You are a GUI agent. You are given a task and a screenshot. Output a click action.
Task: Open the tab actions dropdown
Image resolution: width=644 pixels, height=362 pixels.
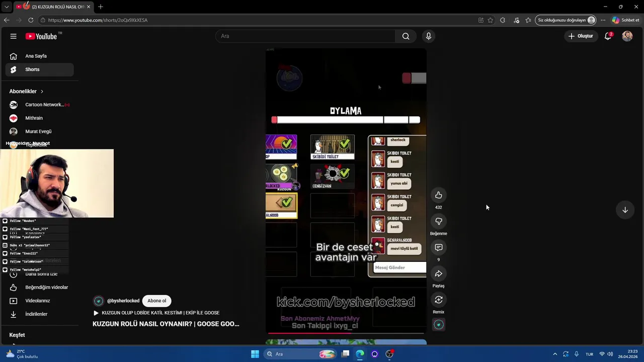[x=7, y=7]
